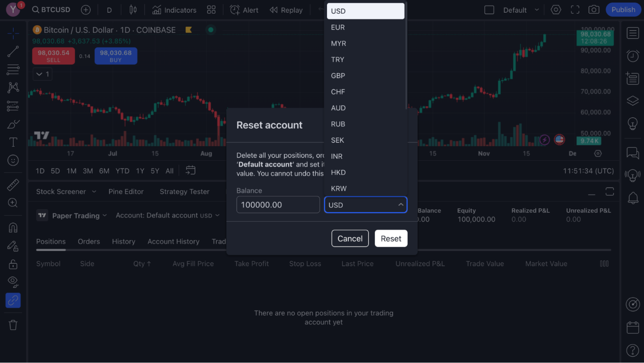
Task: Select the crosshair cursor tool
Action: (x=13, y=33)
